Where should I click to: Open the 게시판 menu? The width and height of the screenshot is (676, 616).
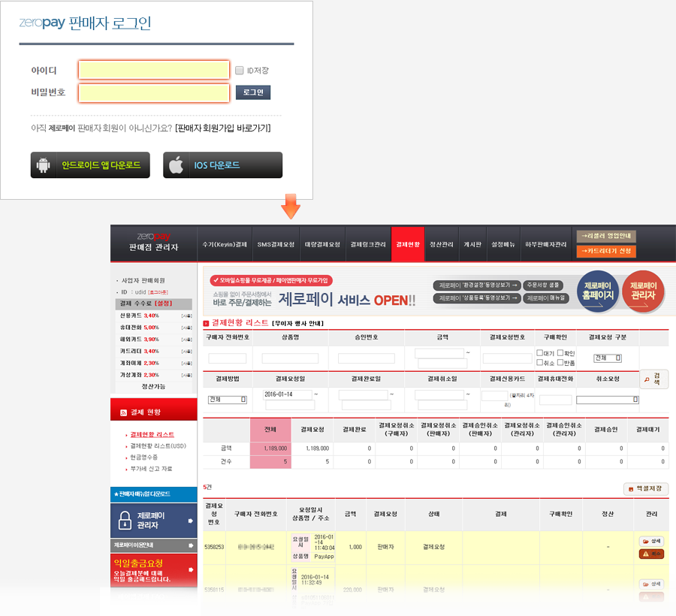[472, 244]
